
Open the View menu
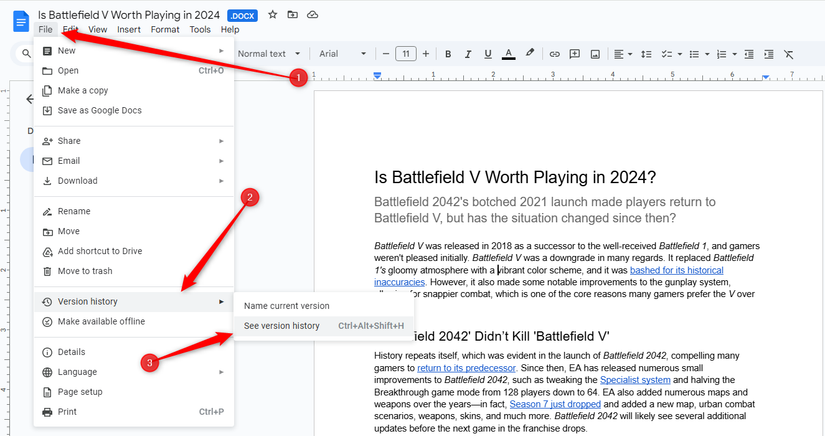pos(97,29)
